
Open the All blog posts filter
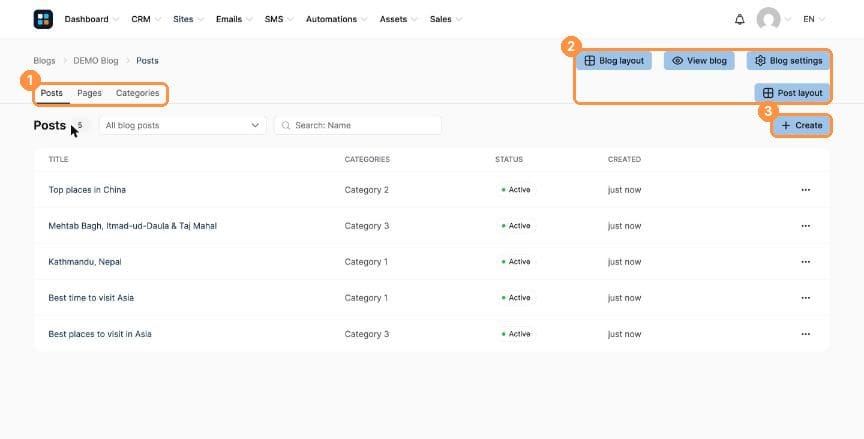tap(182, 125)
